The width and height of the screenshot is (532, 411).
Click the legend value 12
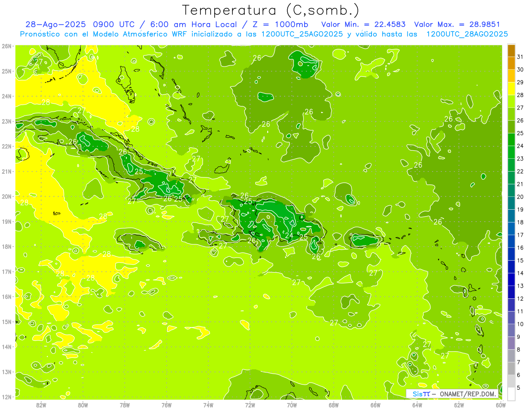click(x=520, y=298)
